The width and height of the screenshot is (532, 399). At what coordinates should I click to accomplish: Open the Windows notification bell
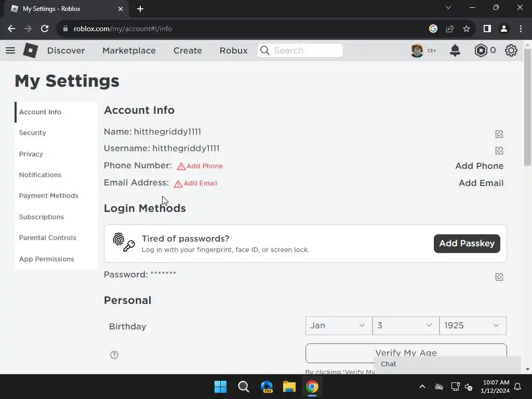(x=518, y=387)
